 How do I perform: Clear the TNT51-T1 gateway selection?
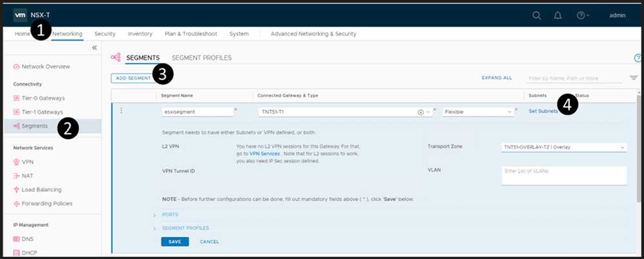[x=420, y=112]
